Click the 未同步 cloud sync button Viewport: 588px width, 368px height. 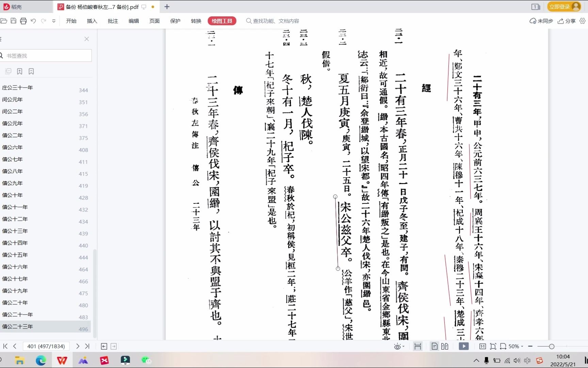coord(541,21)
